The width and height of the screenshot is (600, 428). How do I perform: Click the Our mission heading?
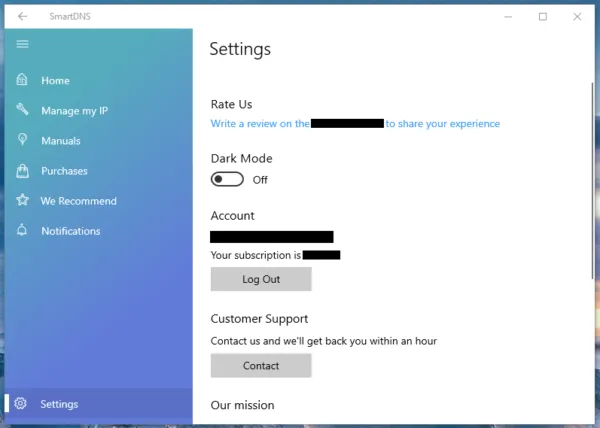click(242, 405)
